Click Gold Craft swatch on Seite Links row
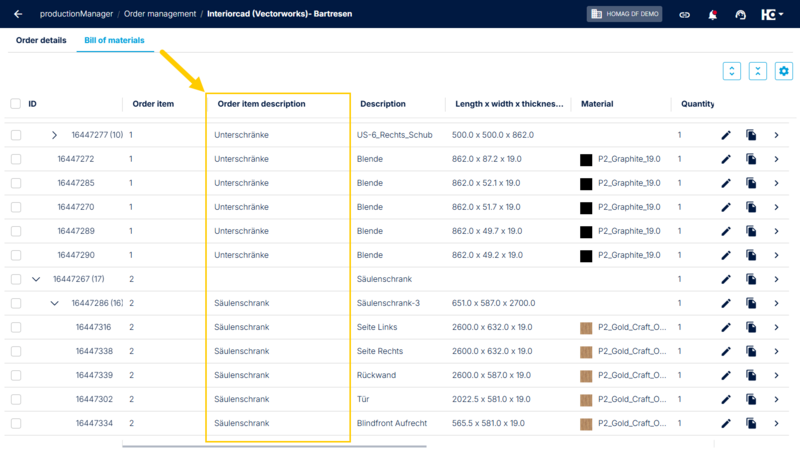This screenshot has height=450, width=800. click(x=586, y=328)
